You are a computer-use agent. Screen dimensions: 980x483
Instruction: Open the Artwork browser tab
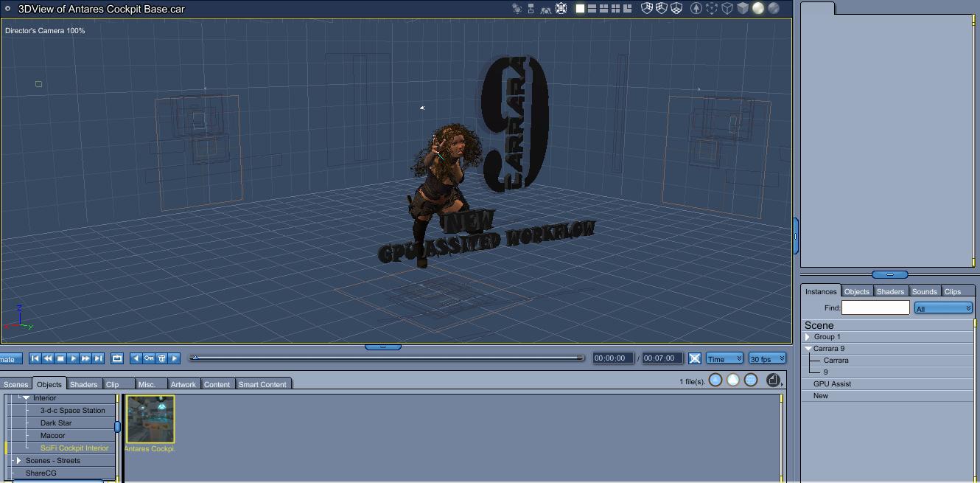point(183,384)
